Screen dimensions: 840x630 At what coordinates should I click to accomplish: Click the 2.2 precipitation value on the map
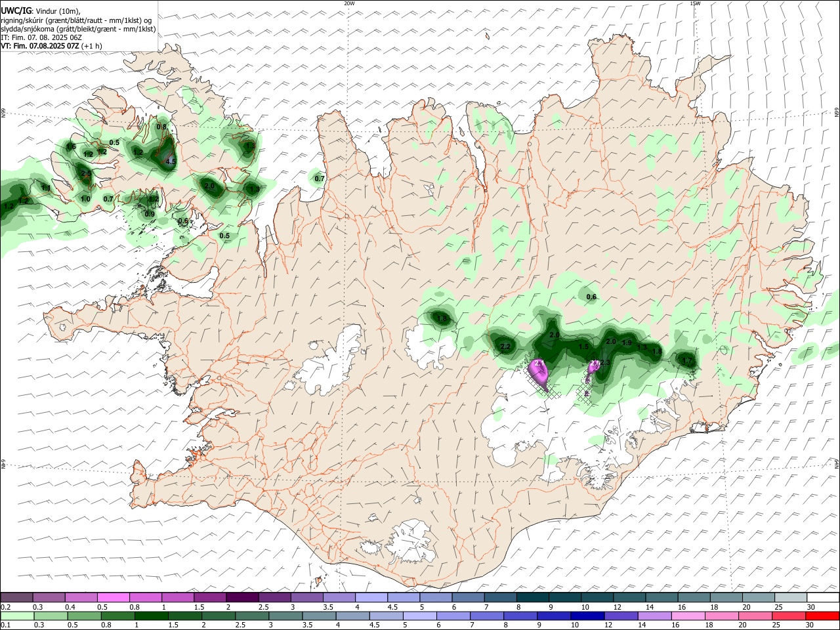(x=505, y=346)
